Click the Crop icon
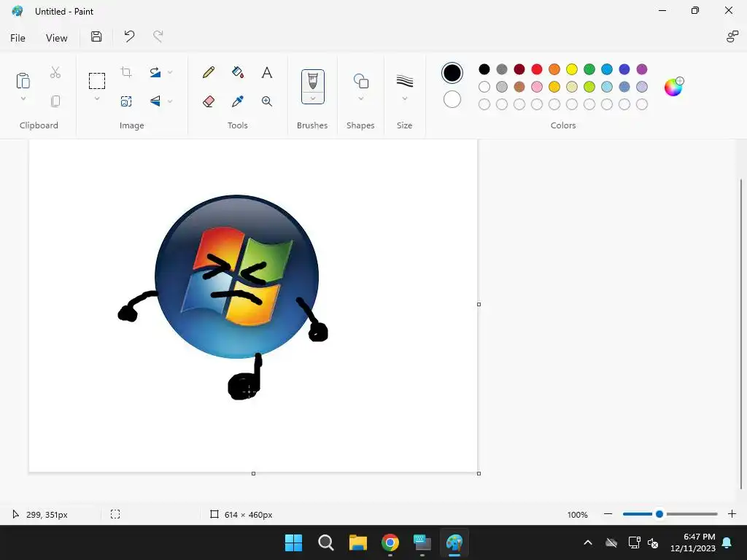The width and height of the screenshot is (747, 560). (126, 72)
